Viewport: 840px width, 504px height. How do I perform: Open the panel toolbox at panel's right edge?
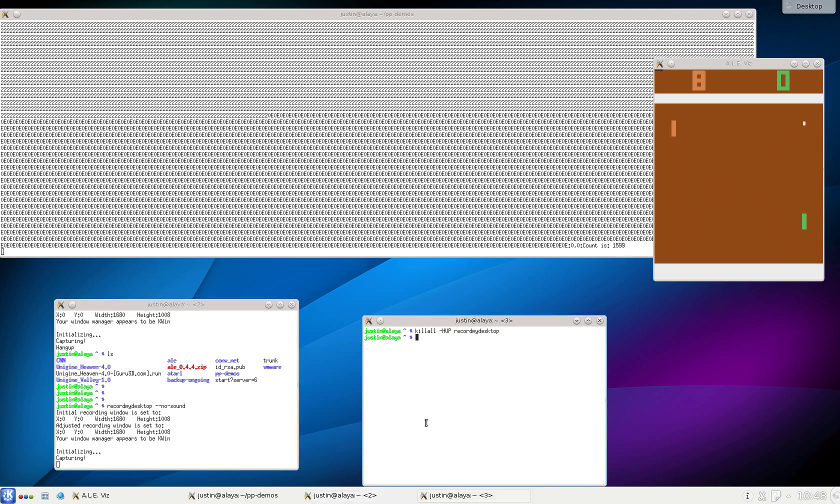click(835, 495)
